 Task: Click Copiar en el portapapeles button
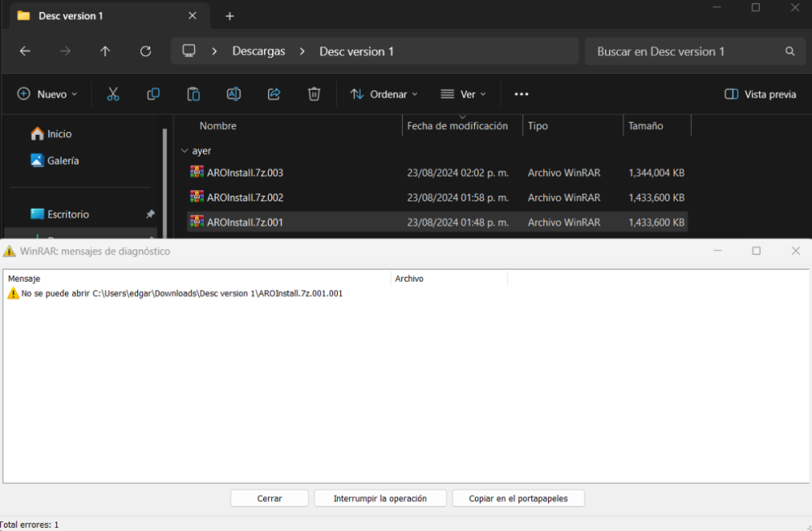click(518, 499)
